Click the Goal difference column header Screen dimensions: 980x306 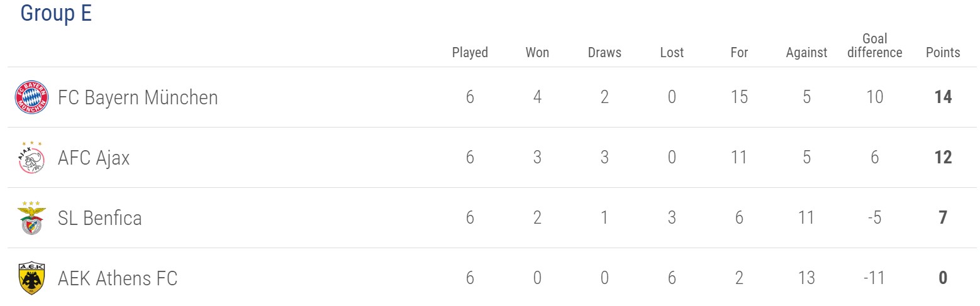tap(874, 45)
